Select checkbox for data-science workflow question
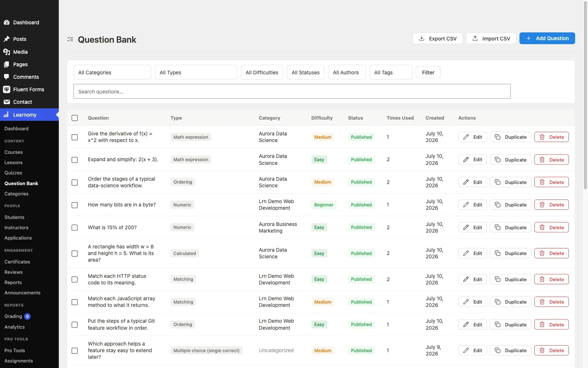The height and width of the screenshot is (368, 588). click(x=75, y=183)
